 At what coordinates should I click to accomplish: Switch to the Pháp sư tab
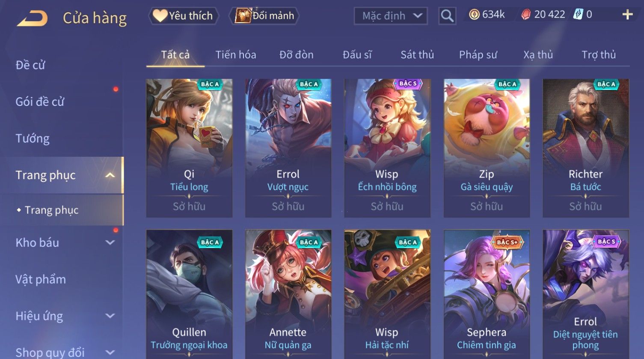(x=478, y=55)
